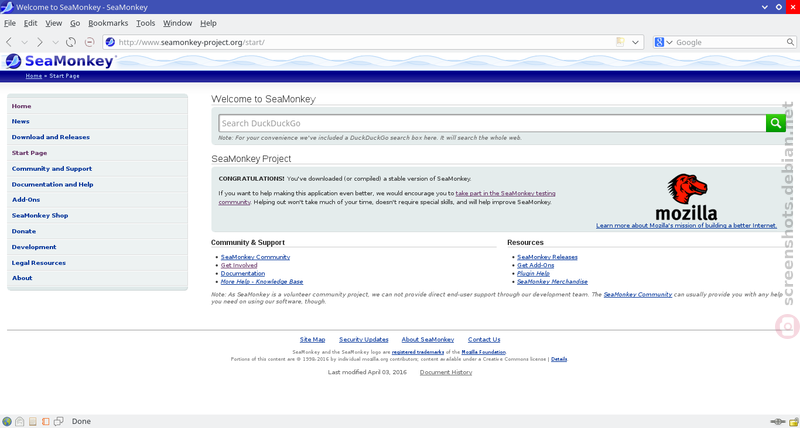Open Mail via the status bar icon
Viewport: 800px width, 428px height.
19,421
